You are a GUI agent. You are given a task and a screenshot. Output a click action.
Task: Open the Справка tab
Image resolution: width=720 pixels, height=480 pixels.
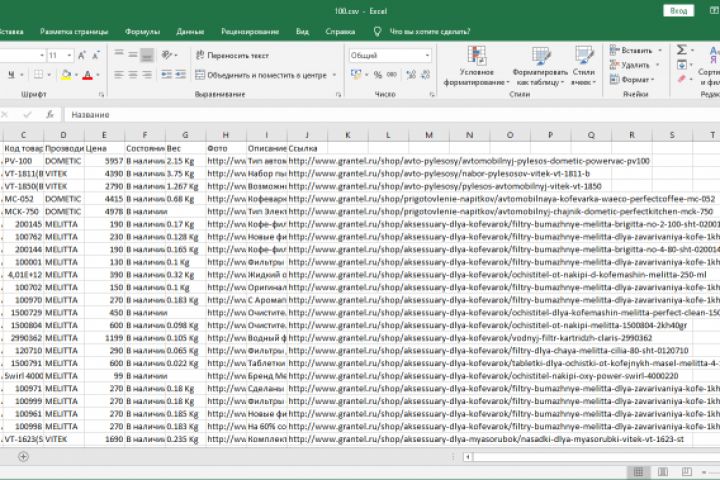(x=340, y=32)
